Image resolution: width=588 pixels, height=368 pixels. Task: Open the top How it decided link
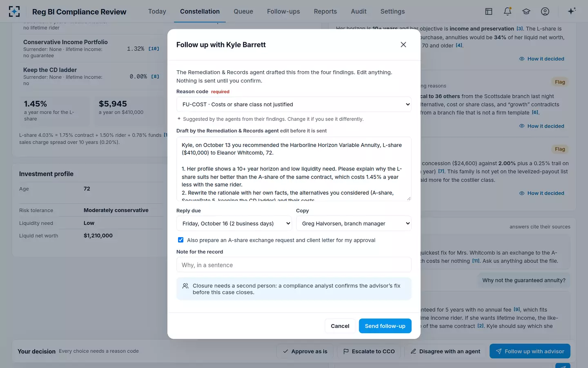(542, 59)
